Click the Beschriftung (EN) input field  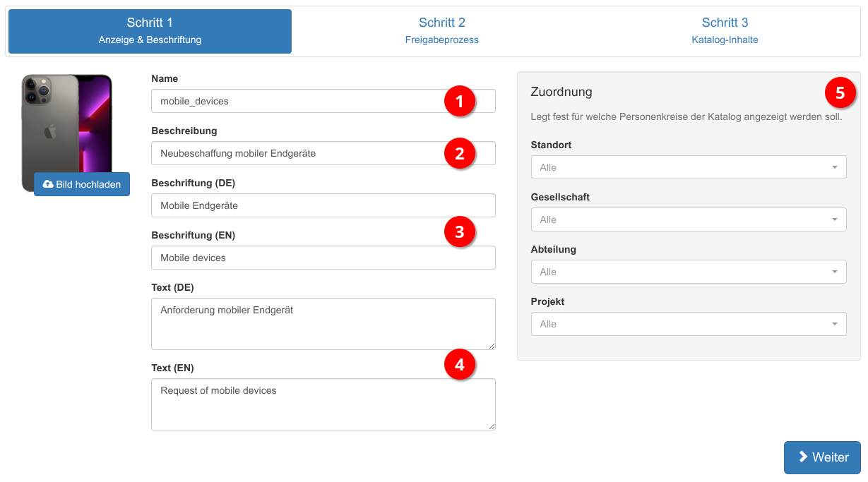(323, 258)
